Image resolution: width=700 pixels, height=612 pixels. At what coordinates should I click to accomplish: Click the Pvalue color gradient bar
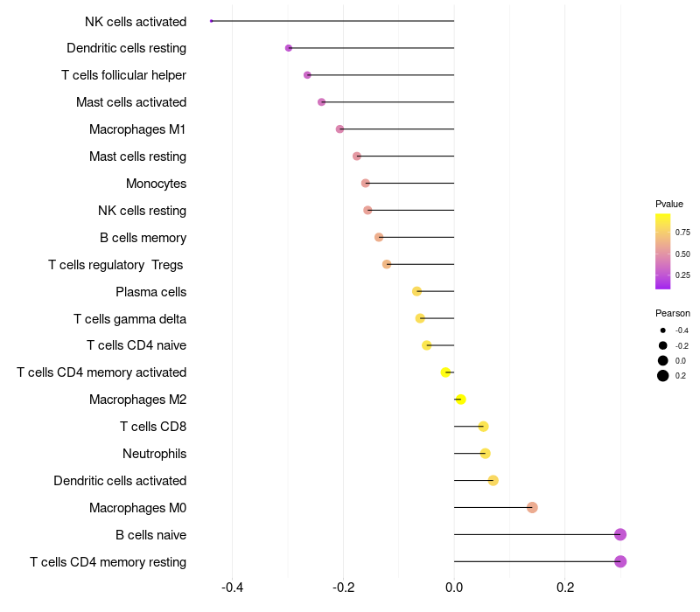(x=663, y=251)
